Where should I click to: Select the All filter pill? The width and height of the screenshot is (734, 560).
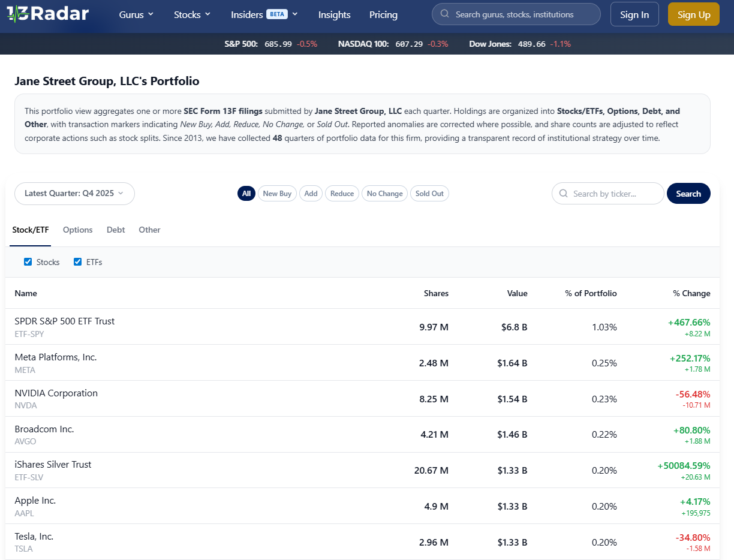[x=246, y=194]
